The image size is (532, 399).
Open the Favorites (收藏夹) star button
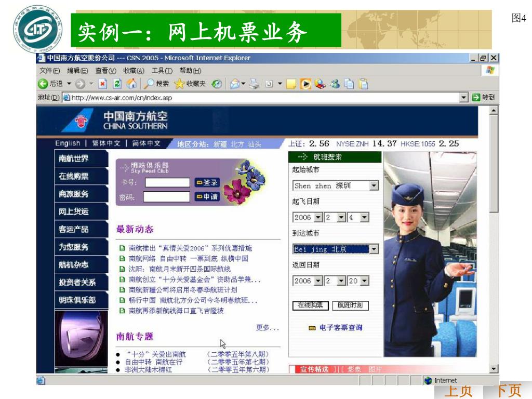pyautogui.click(x=190, y=84)
